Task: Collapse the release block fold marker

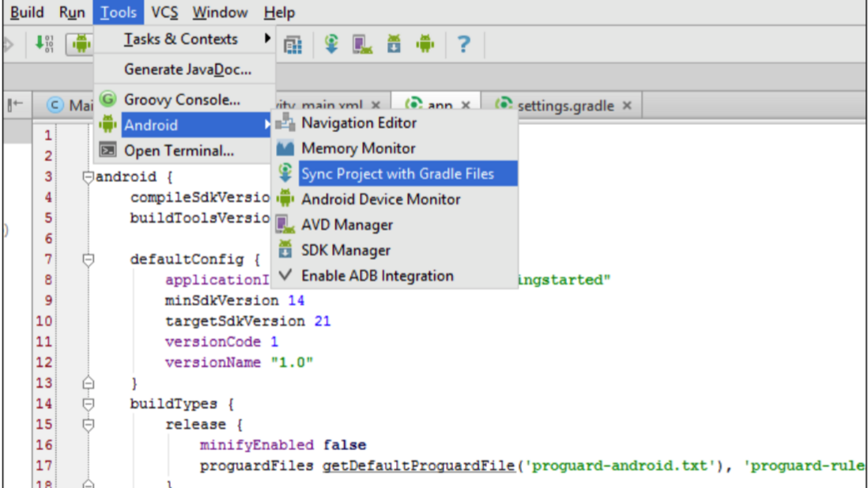Action: click(88, 425)
